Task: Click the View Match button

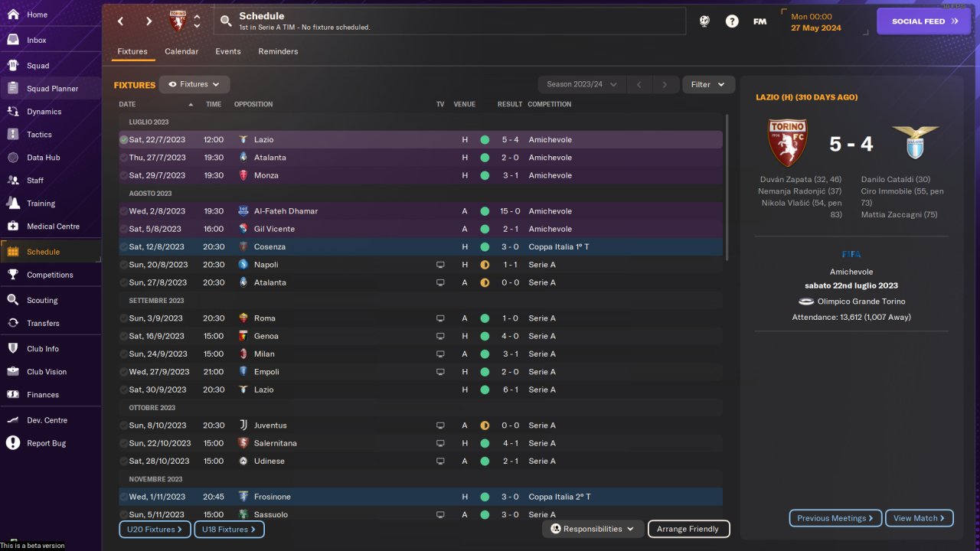Action: (920, 518)
